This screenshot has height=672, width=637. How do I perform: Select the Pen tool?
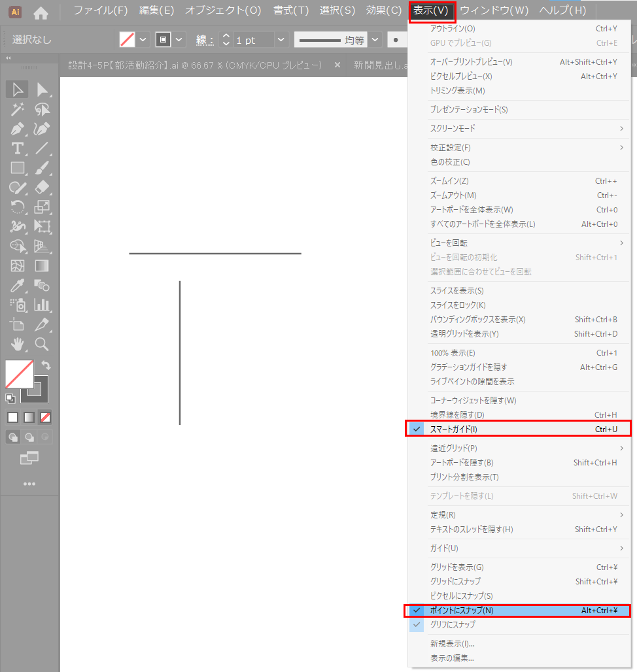point(18,129)
